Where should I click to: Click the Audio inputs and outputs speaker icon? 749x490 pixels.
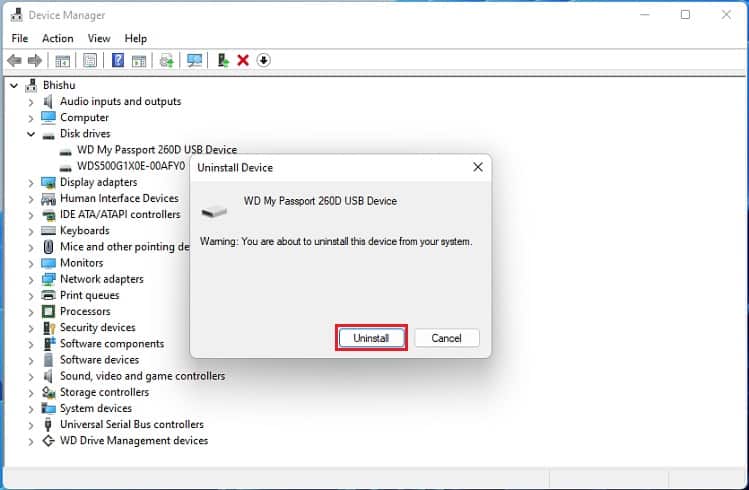pyautogui.click(x=48, y=101)
